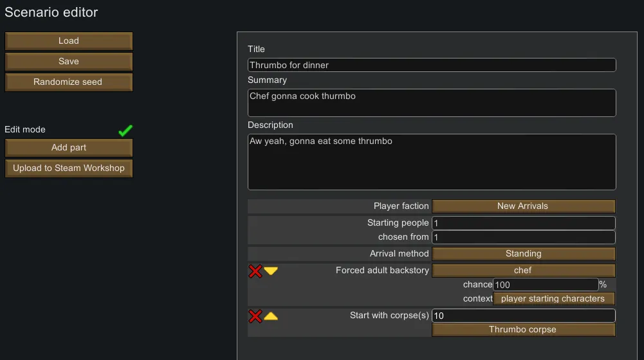Delete the Forced adult backstory part
644x360 pixels.
[x=255, y=271]
